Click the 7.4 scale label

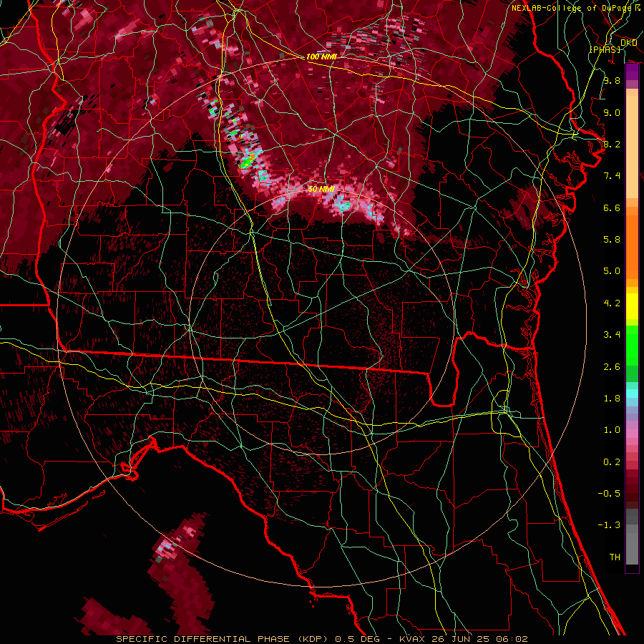(x=612, y=176)
